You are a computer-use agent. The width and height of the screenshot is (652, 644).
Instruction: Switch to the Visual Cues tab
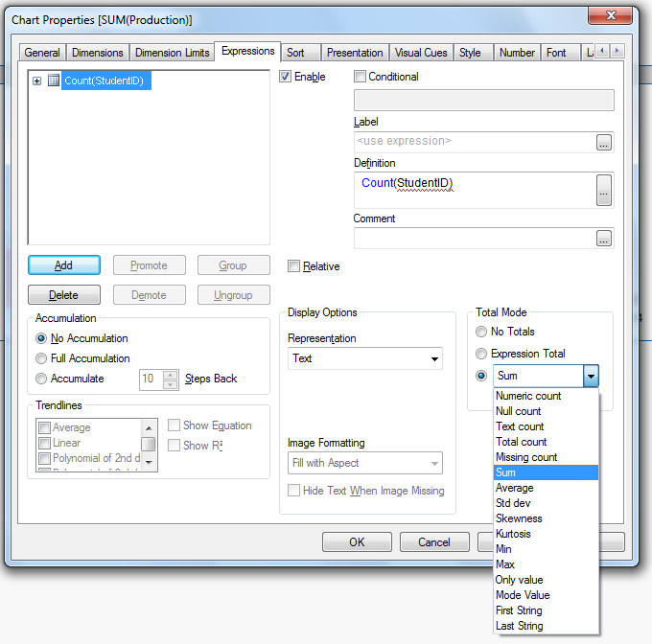[x=421, y=53]
